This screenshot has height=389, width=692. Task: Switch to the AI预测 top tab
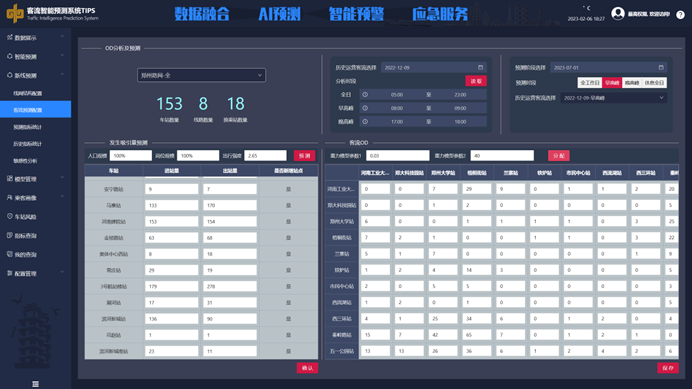click(279, 14)
